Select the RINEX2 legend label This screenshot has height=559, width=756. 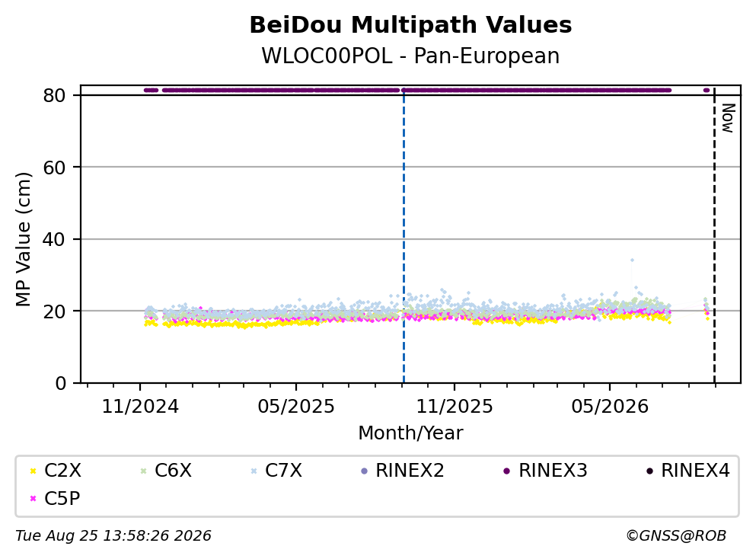[410, 471]
